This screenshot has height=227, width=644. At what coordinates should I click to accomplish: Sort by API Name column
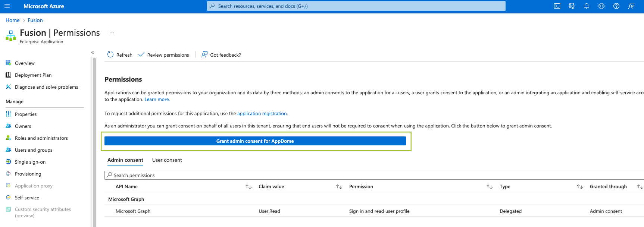[x=248, y=187]
